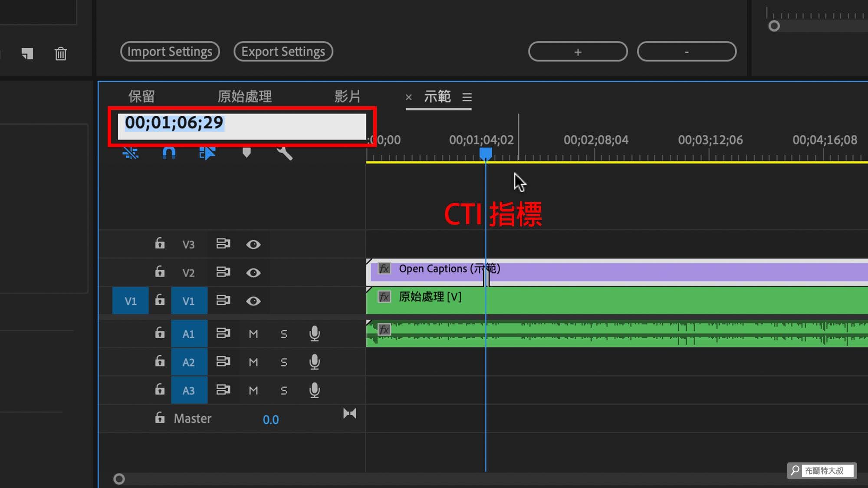868x488 pixels.
Task: Toggle sync lock on V3 track
Action: (x=223, y=244)
